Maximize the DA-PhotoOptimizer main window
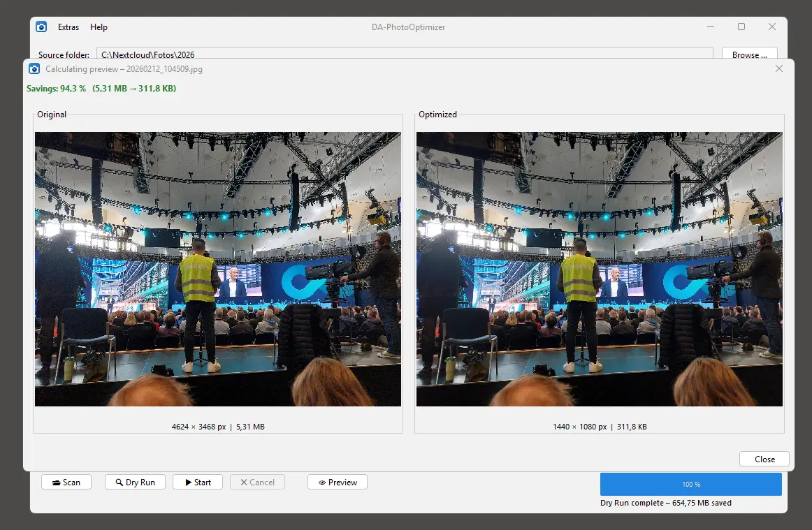The width and height of the screenshot is (812, 530). (741, 27)
